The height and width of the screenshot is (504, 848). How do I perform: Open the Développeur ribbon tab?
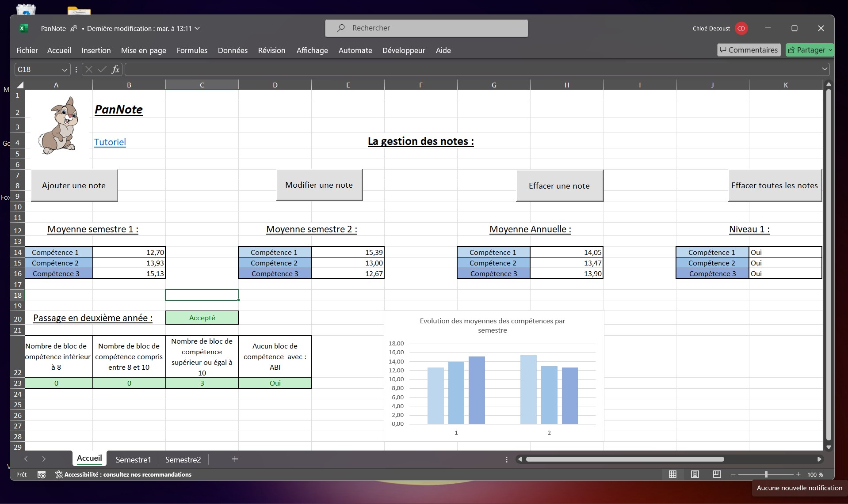coord(403,50)
